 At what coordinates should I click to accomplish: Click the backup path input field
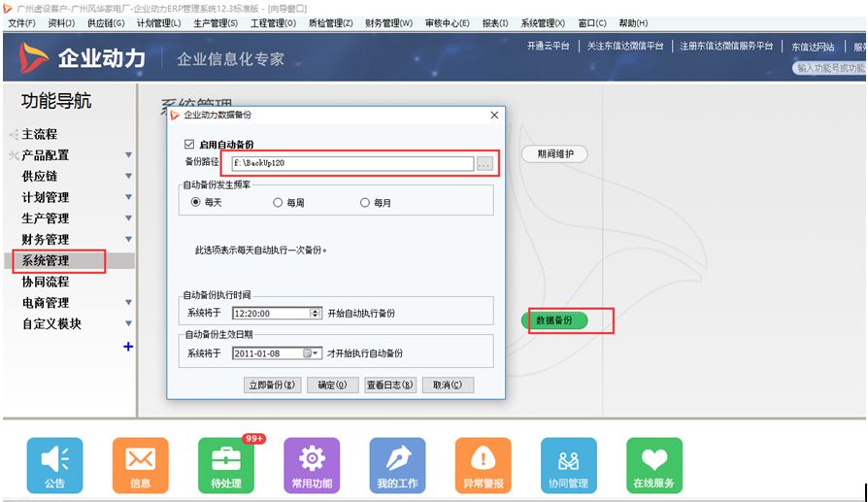(x=353, y=163)
